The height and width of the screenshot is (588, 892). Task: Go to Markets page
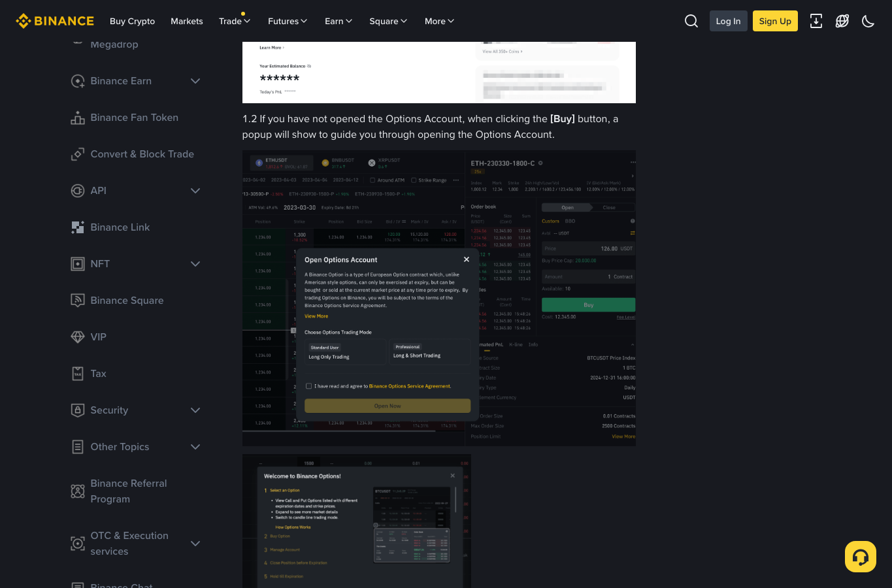187,21
